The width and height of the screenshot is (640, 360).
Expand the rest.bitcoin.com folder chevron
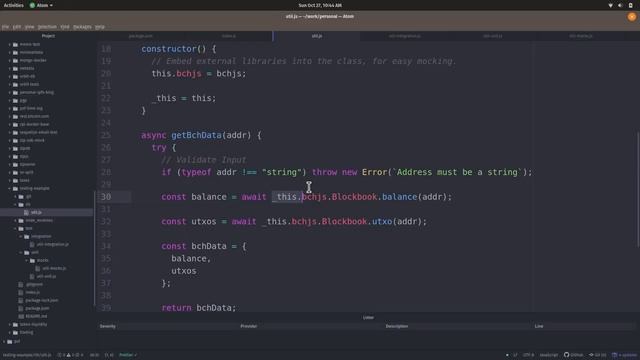coord(10,116)
